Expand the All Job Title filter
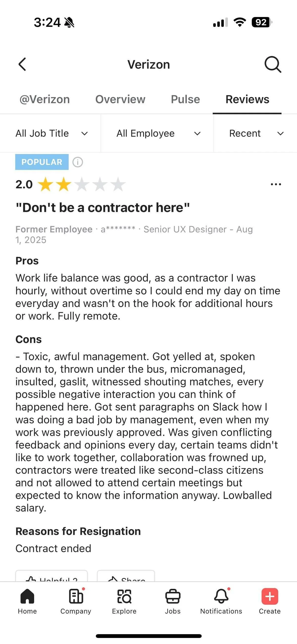 [51, 133]
